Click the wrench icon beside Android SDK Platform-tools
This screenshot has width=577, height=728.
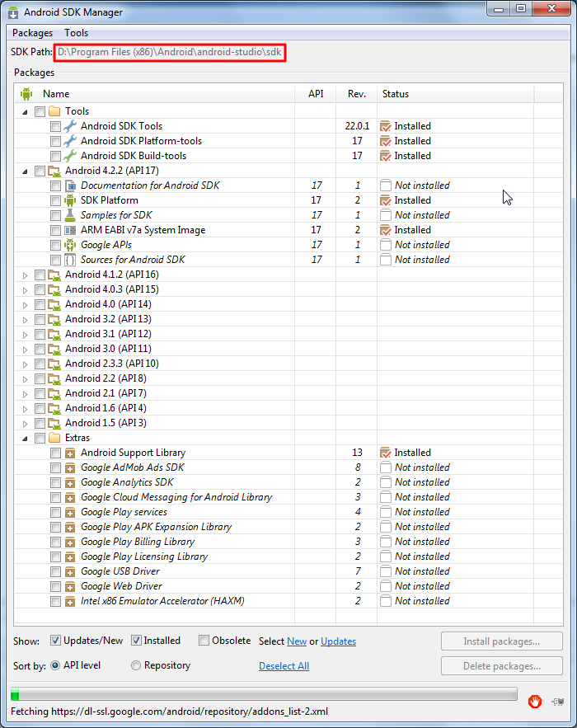pos(70,141)
